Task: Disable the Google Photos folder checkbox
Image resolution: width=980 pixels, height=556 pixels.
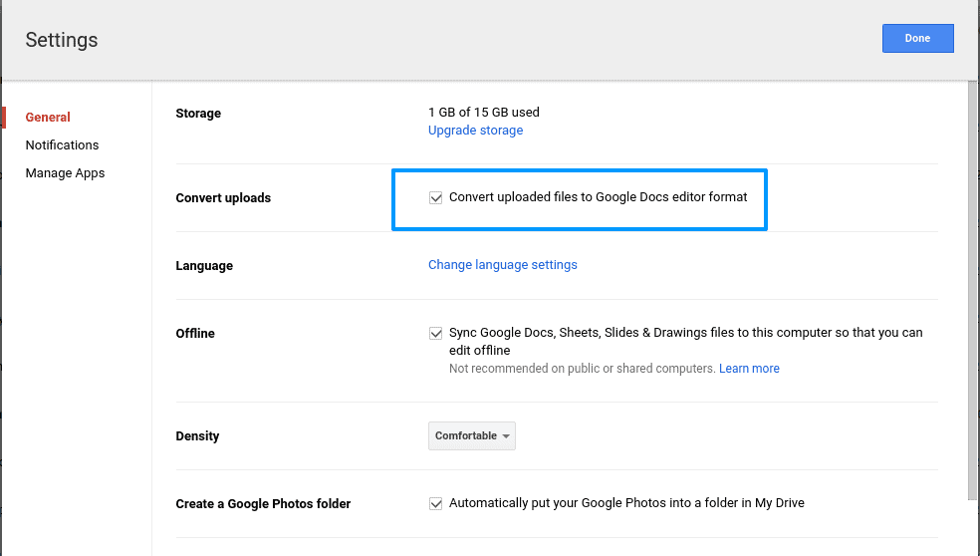Action: 435,504
